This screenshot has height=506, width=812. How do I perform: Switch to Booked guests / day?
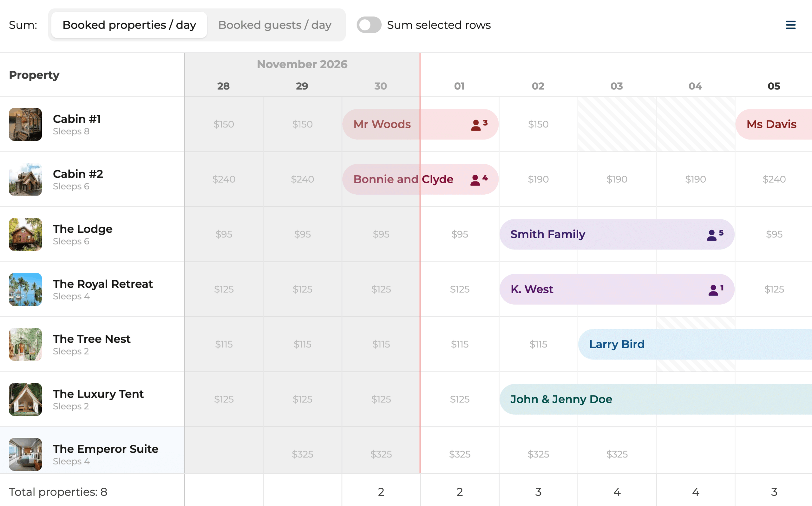(274, 25)
